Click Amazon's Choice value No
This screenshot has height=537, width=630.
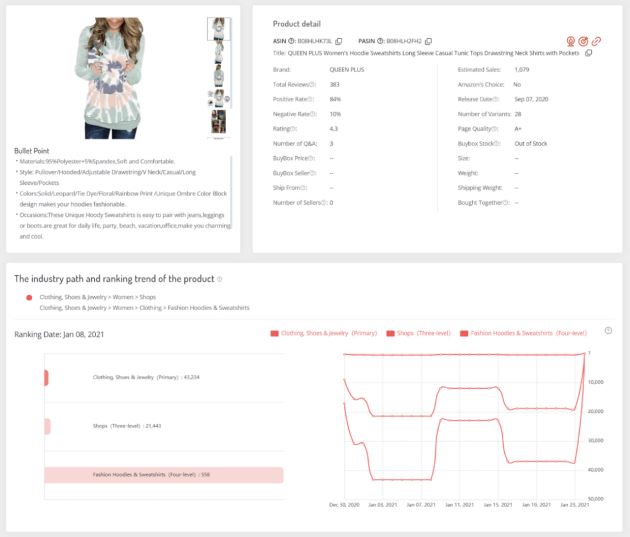517,85
